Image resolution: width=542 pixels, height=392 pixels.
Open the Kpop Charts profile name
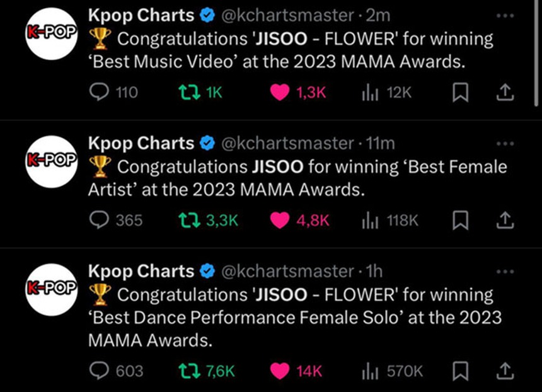pyautogui.click(x=141, y=14)
